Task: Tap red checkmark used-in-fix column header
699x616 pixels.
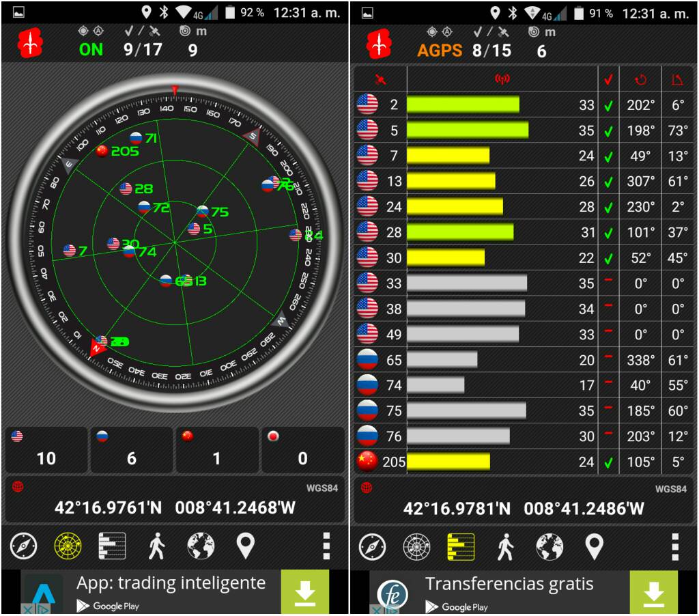Action: (x=608, y=80)
